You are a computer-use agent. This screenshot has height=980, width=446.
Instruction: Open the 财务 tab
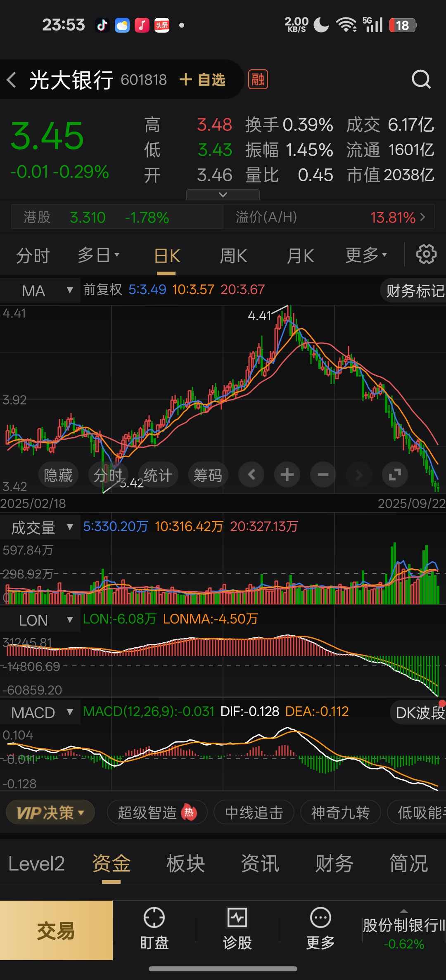point(334,864)
